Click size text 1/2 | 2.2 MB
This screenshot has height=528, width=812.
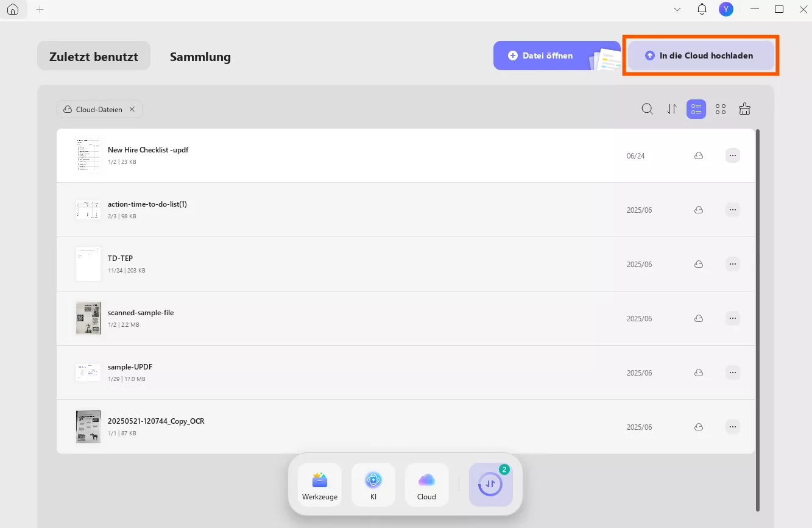click(x=124, y=325)
